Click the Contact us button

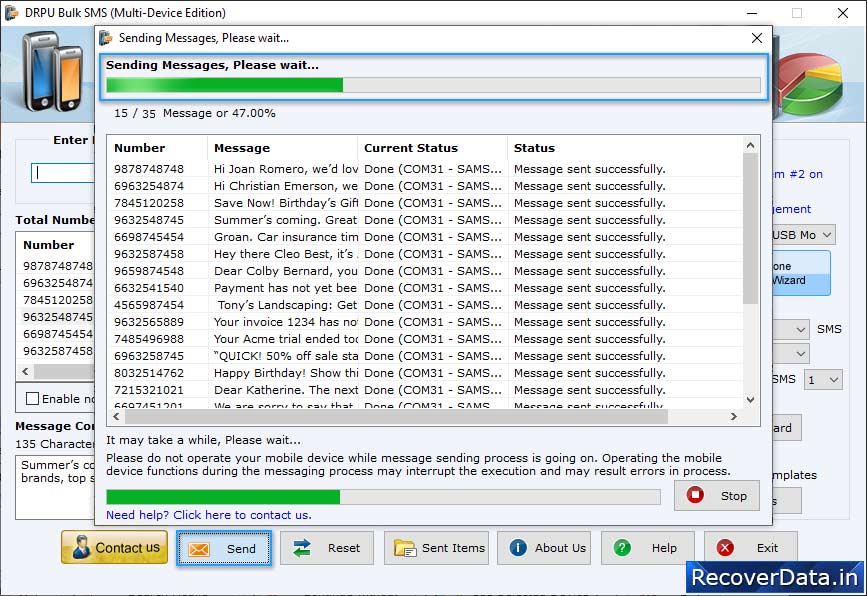tap(114, 547)
